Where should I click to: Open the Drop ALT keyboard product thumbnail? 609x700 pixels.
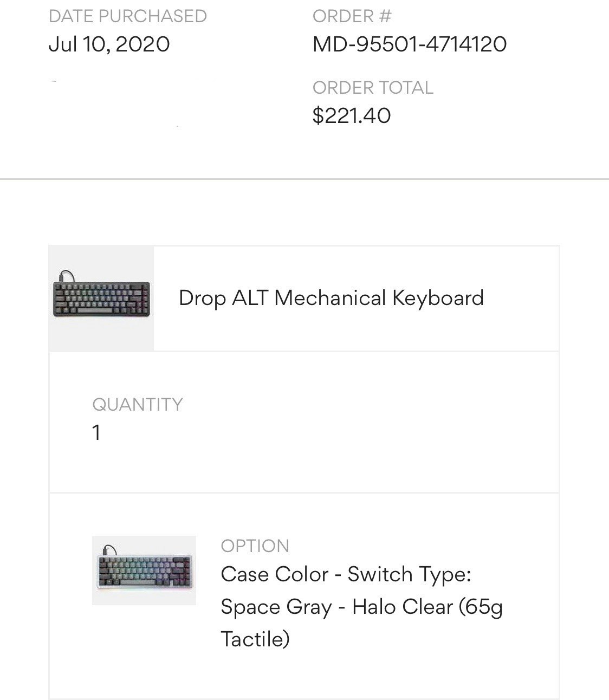click(101, 298)
